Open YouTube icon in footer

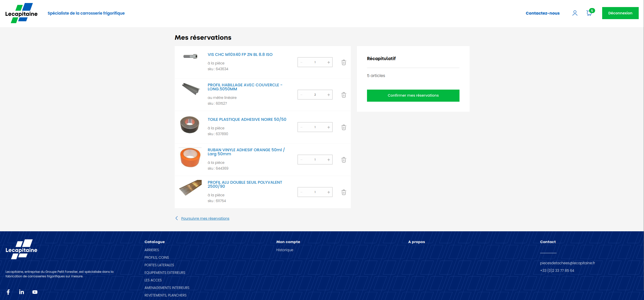point(35,292)
